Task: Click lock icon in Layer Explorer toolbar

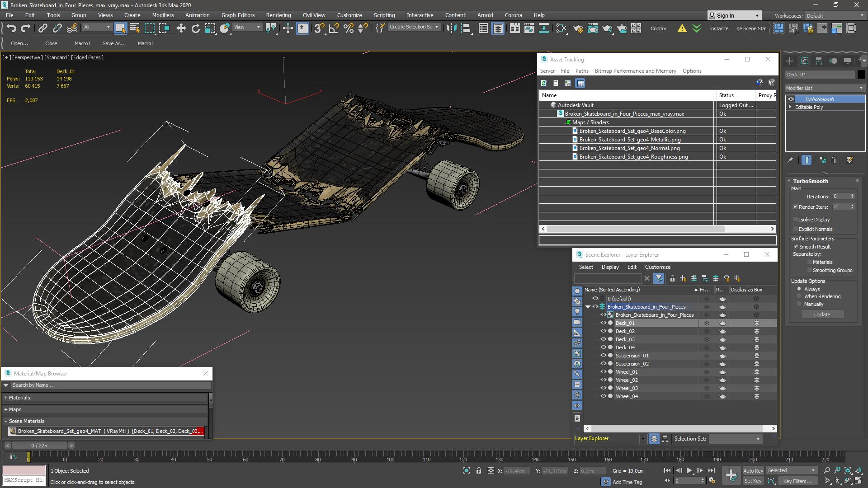Action: 672,278
